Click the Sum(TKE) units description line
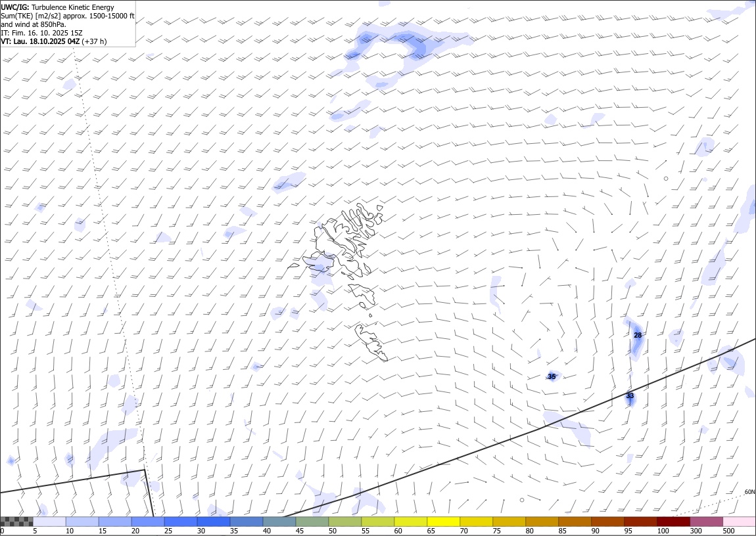Image resolution: width=756 pixels, height=536 pixels. click(x=68, y=16)
